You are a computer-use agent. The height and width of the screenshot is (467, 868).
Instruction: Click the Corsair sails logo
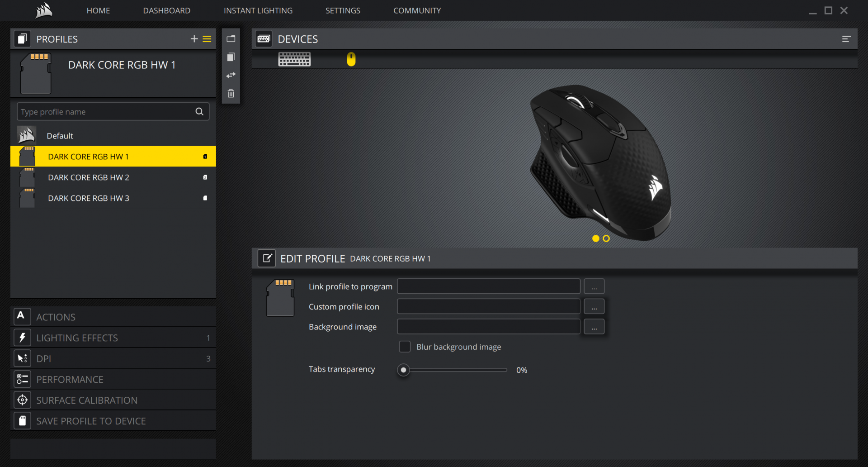(x=44, y=10)
